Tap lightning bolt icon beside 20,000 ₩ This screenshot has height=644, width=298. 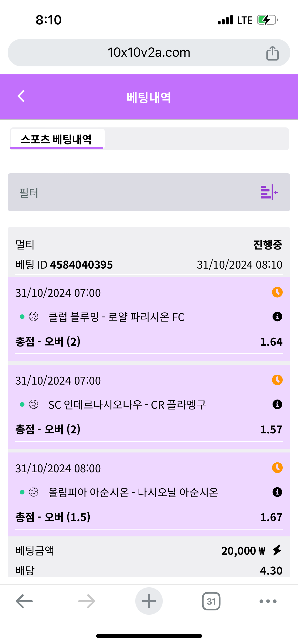pyautogui.click(x=277, y=550)
